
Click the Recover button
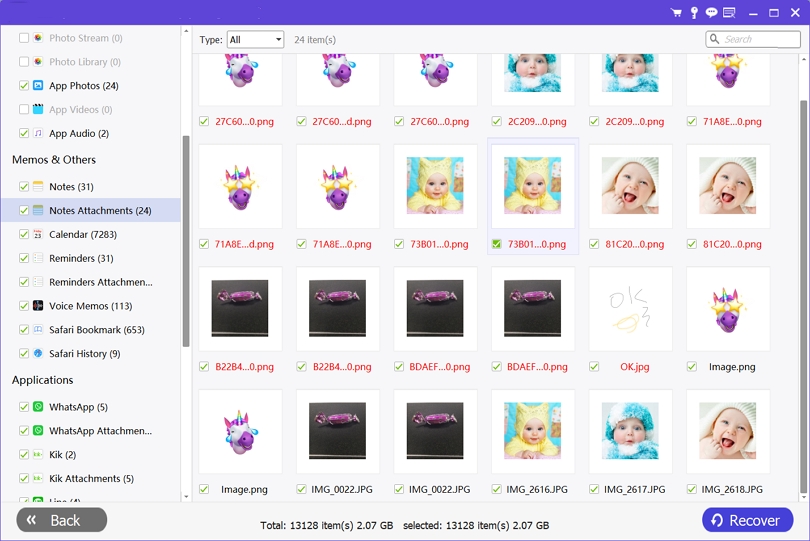(747, 520)
